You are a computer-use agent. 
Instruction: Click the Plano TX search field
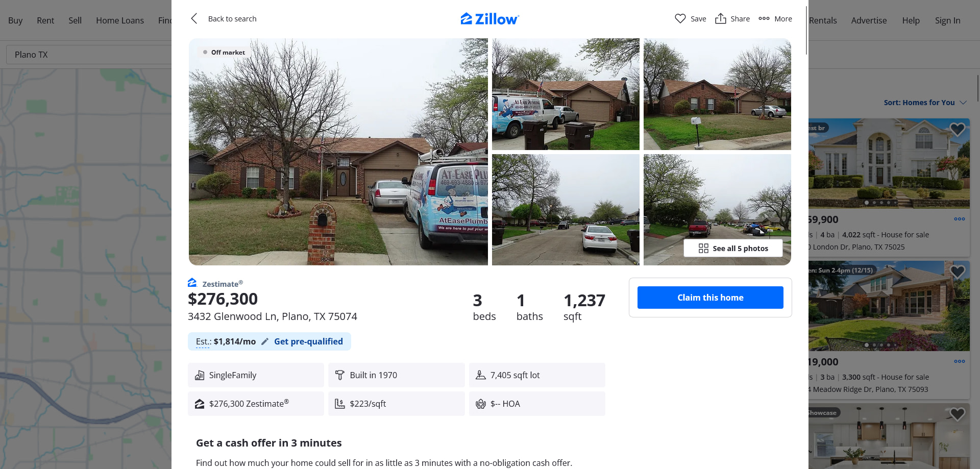click(89, 55)
